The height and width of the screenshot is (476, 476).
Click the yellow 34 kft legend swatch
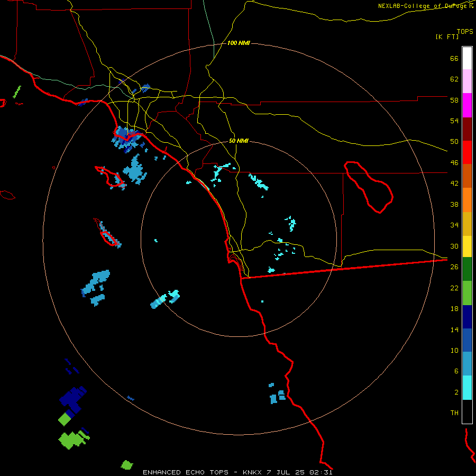[x=467, y=246]
